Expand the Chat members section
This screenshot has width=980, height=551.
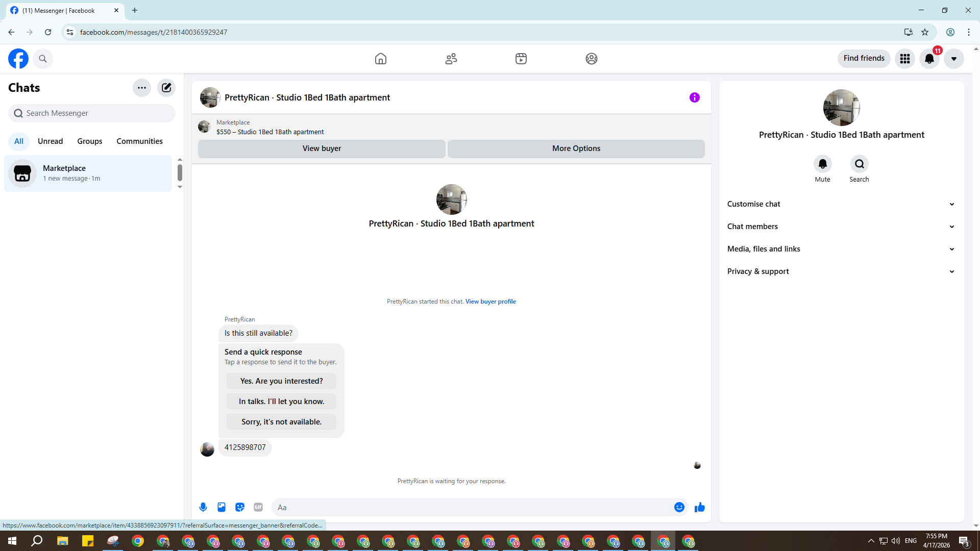pyautogui.click(x=841, y=227)
